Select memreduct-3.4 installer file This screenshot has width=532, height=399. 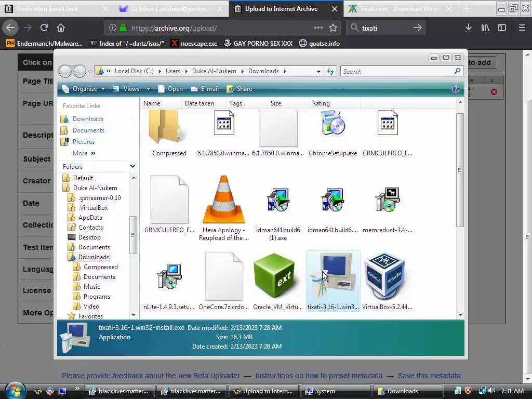pyautogui.click(x=388, y=209)
